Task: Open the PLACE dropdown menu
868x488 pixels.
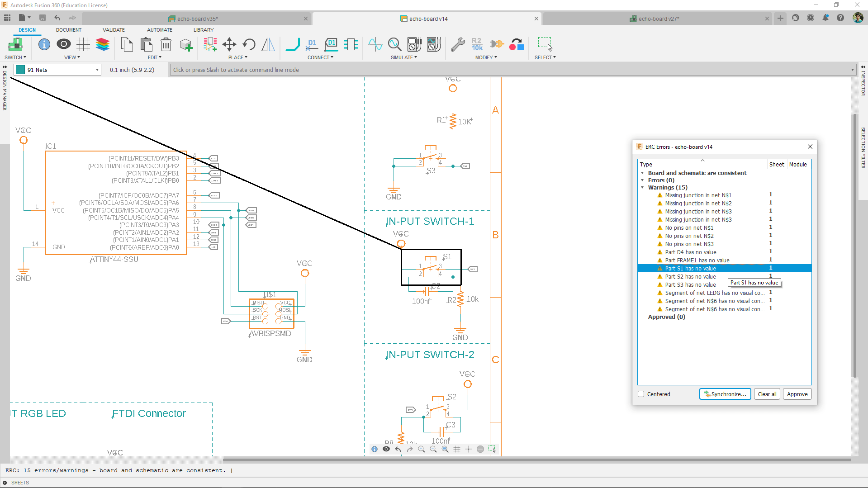Action: [238, 57]
